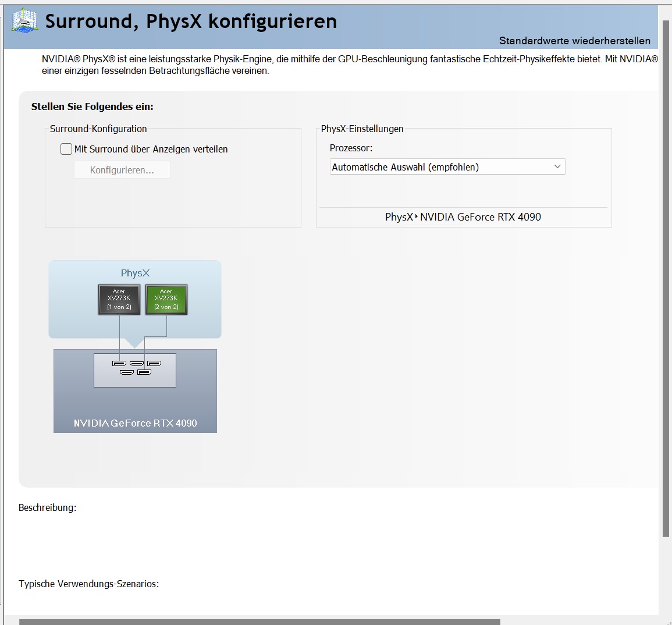This screenshot has width=672, height=625.
Task: Click the PhysX diagram title
Action: 135,273
